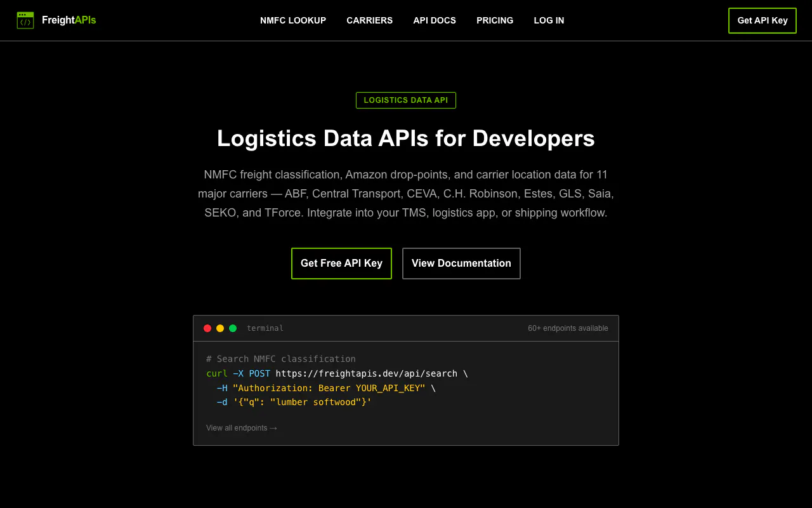Click the freightapis.dev/api/search URL in terminal
Screen dimensions: 812x508
367,373
